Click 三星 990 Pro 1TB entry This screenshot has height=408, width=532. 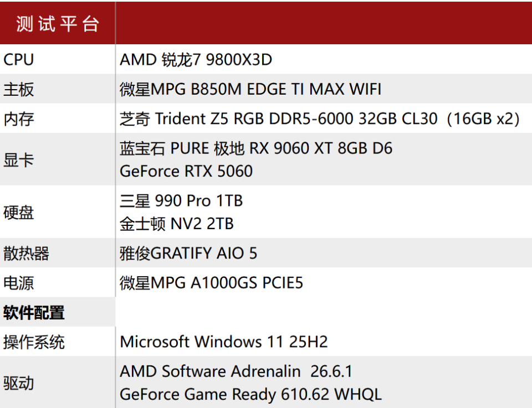181,200
